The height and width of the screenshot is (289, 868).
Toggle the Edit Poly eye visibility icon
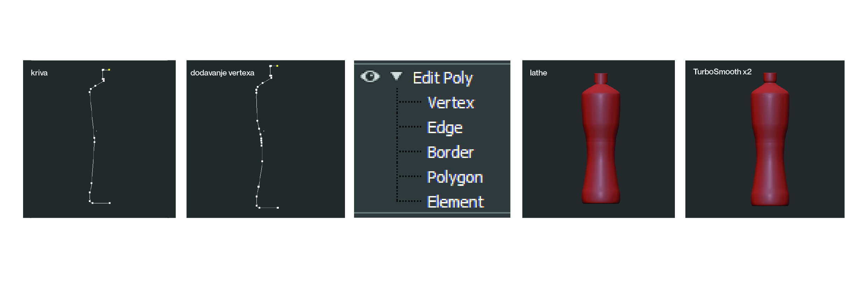(x=370, y=76)
